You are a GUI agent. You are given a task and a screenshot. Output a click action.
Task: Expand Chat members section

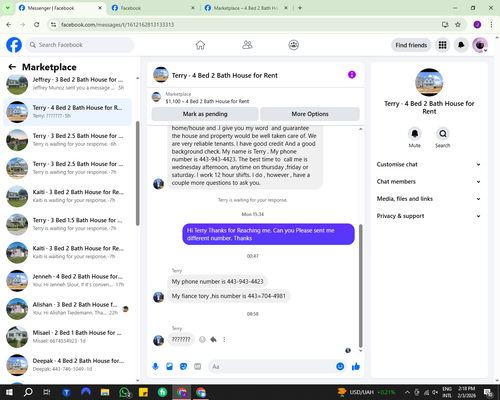(429, 182)
